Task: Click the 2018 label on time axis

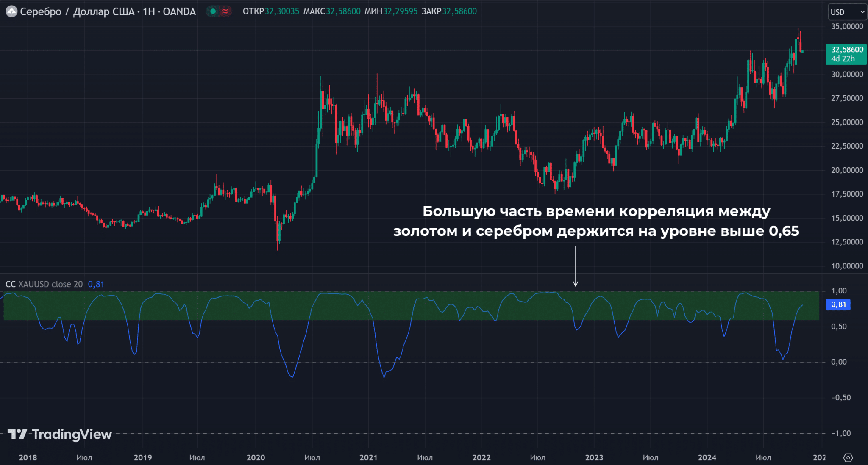Action: click(28, 457)
